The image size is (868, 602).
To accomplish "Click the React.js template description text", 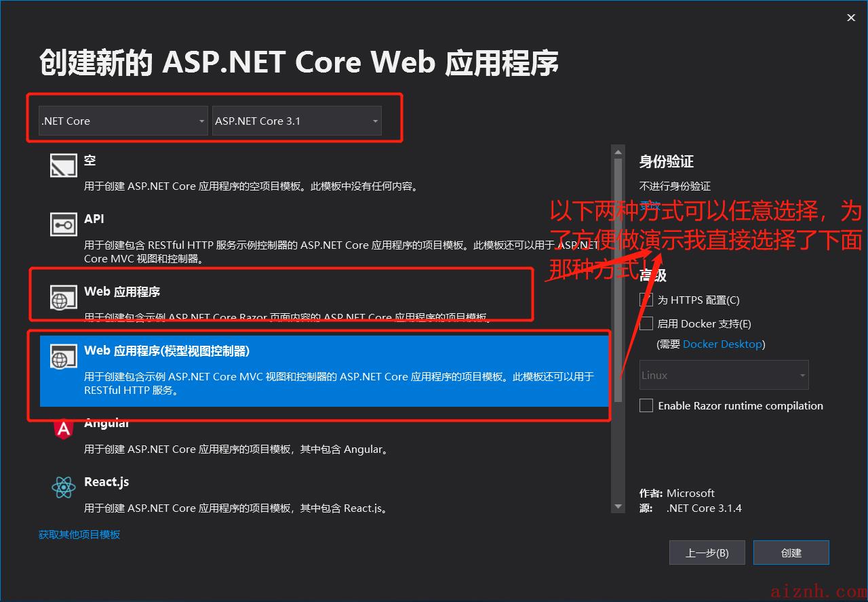I will [x=236, y=508].
